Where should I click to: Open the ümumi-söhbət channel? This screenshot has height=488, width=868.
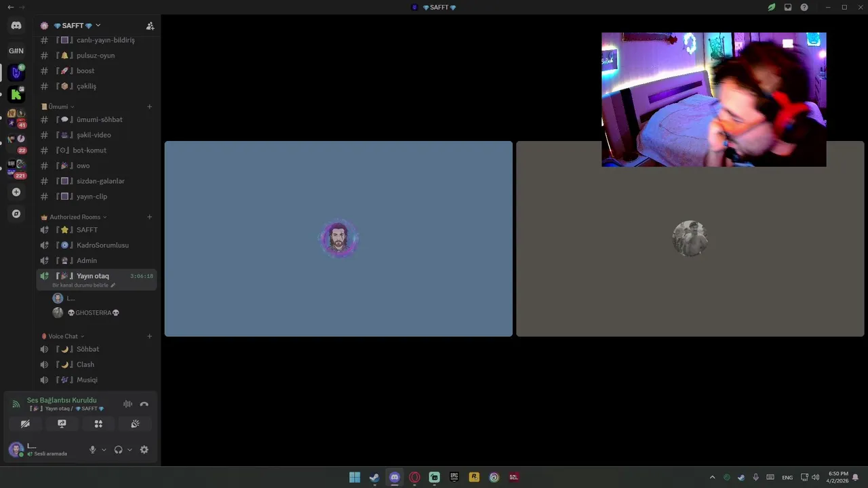pos(96,119)
